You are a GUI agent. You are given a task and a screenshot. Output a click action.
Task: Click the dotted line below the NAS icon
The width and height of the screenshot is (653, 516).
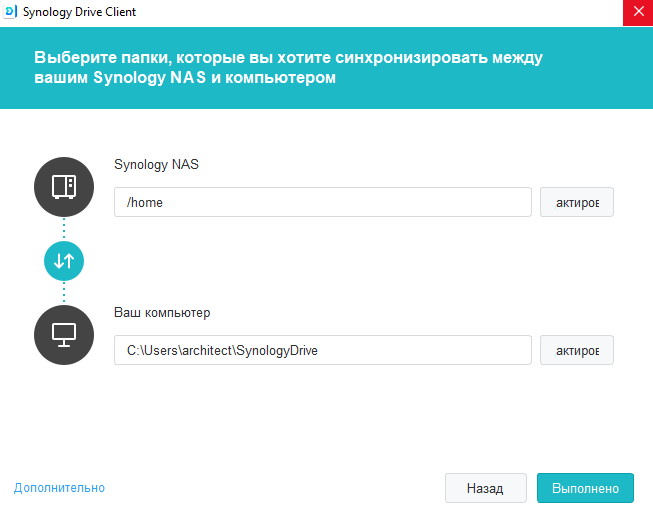(64, 228)
